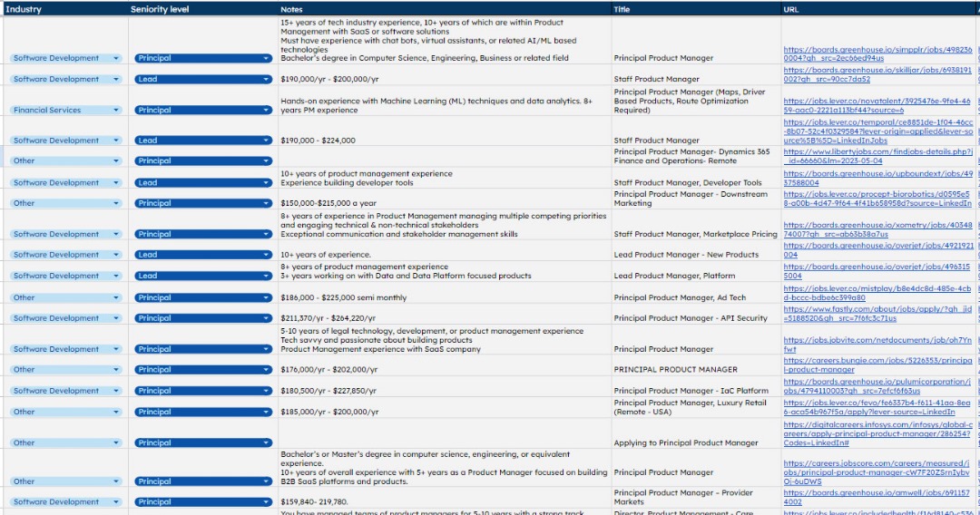Select the "PRINCIPAL PRODUCT MANAGER" uppercase title cell
This screenshot has height=515, width=980.
(x=696, y=365)
